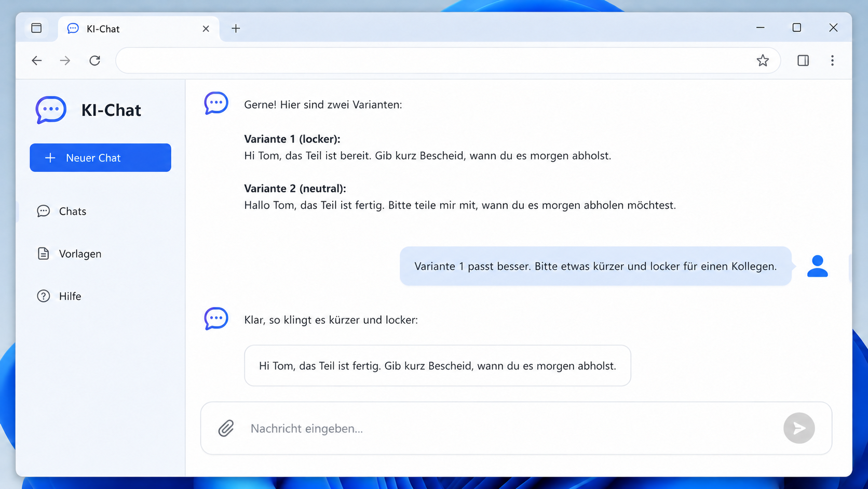Click the 'Variante 1 (locker):' heading
The width and height of the screenshot is (868, 489).
click(x=292, y=139)
